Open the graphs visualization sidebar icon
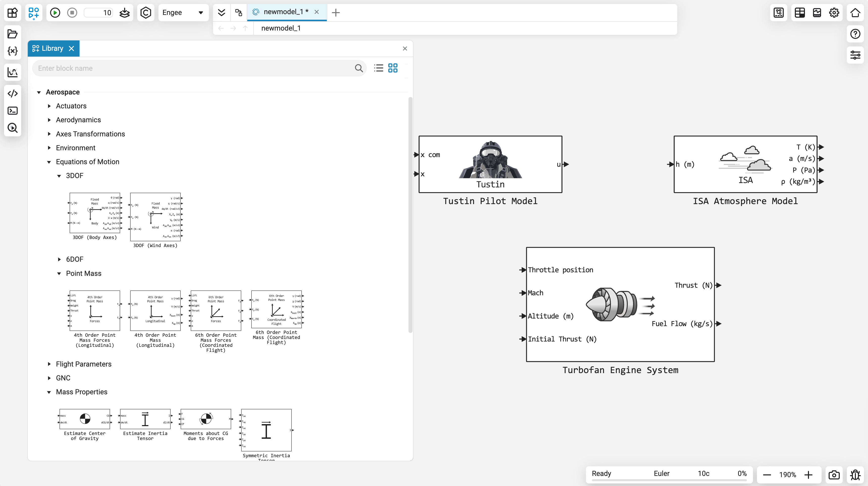Viewport: 868px width, 486px height. point(12,72)
